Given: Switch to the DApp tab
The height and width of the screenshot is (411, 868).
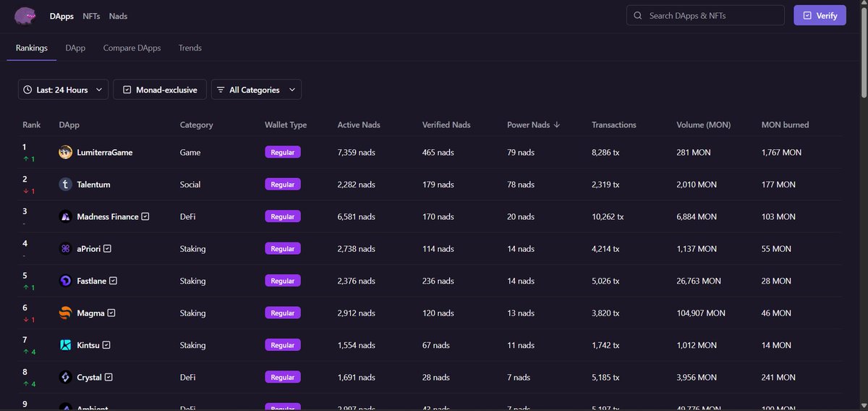Looking at the screenshot, I should pyautogui.click(x=75, y=48).
